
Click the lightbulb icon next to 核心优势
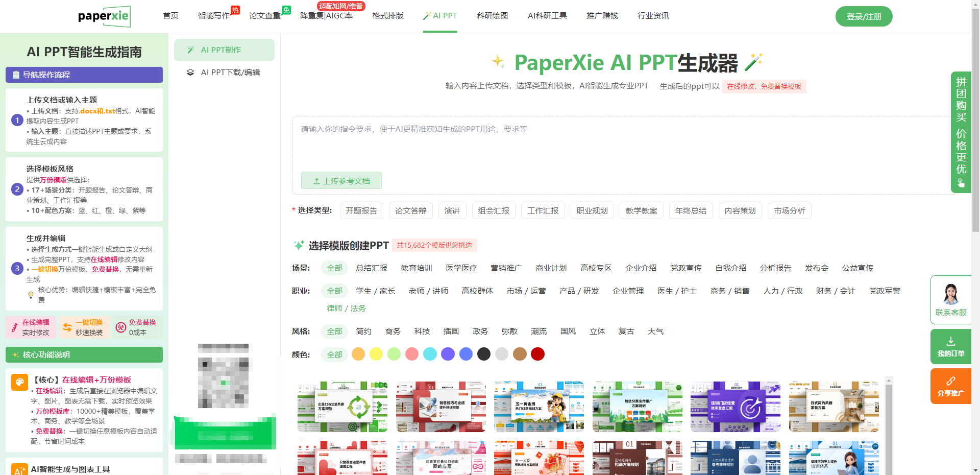[31, 295]
